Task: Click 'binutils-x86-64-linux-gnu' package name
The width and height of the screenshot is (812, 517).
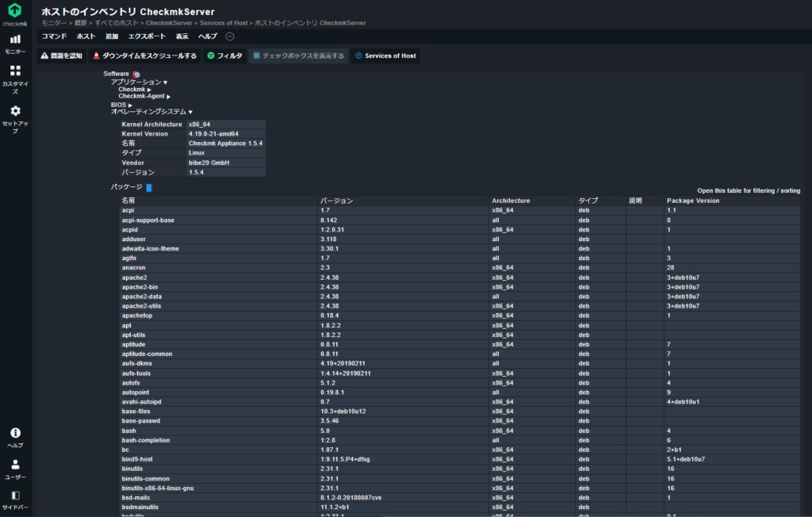Action: 158,488
